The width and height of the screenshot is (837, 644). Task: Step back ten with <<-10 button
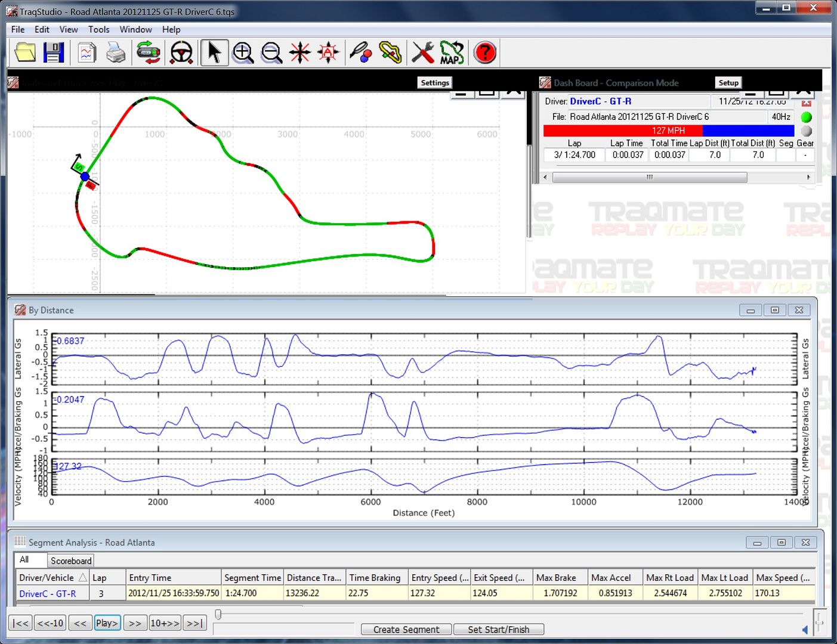tap(50, 623)
